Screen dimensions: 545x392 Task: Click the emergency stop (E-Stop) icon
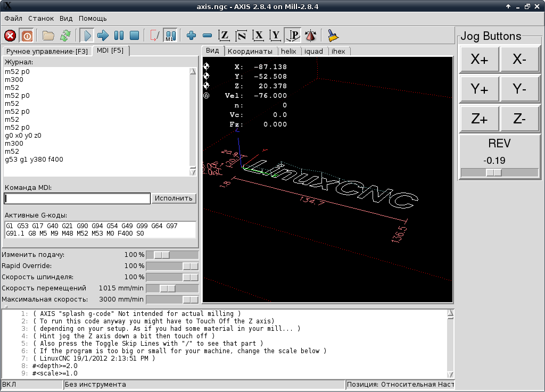click(10, 36)
